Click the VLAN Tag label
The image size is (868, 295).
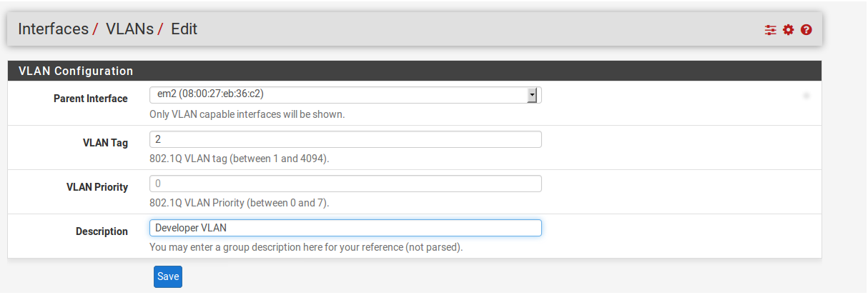click(x=105, y=143)
